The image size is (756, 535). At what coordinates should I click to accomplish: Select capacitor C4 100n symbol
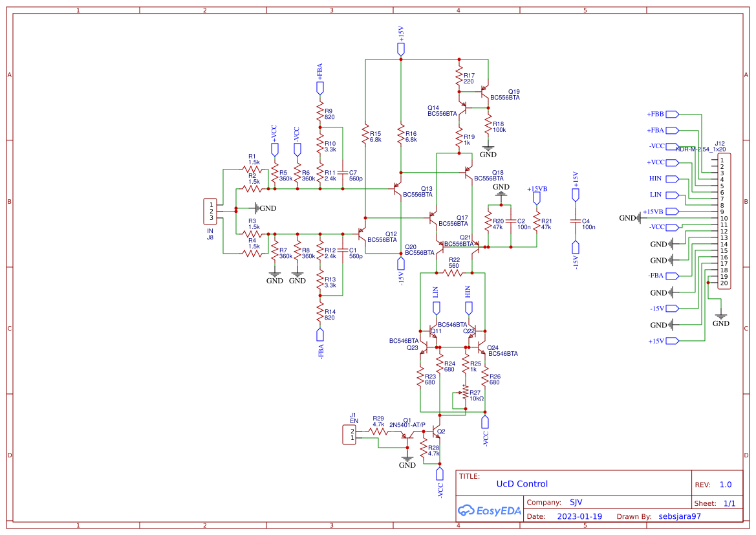(574, 220)
